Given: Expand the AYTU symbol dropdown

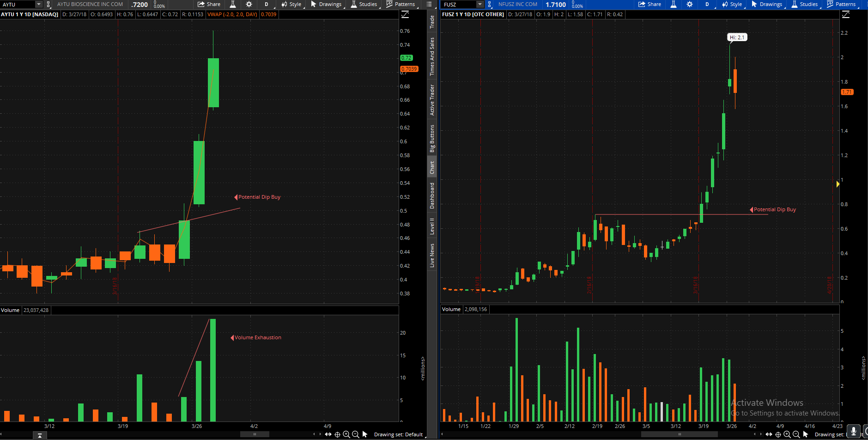Looking at the screenshot, I should (x=39, y=4).
